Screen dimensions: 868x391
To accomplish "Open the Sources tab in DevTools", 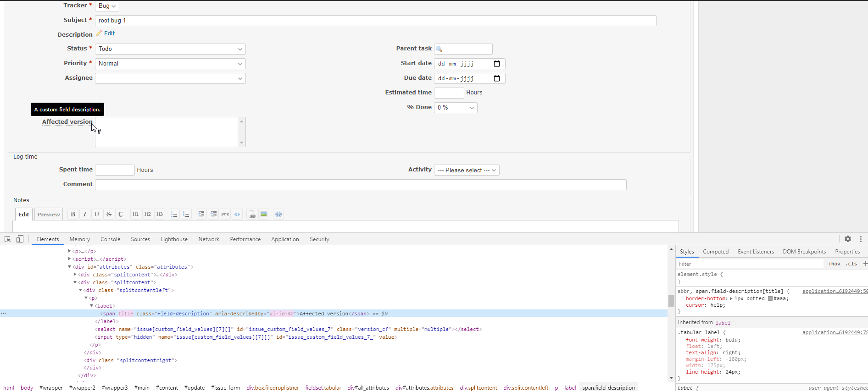I will pos(140,239).
